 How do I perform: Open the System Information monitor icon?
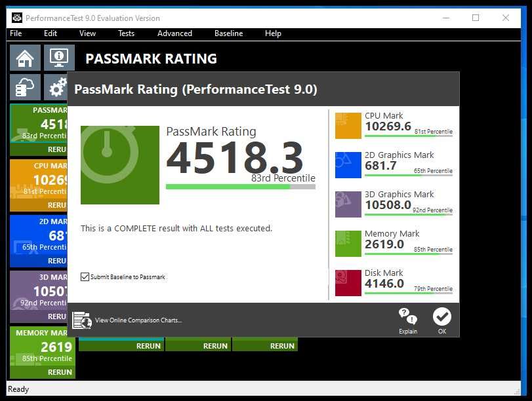(x=59, y=58)
